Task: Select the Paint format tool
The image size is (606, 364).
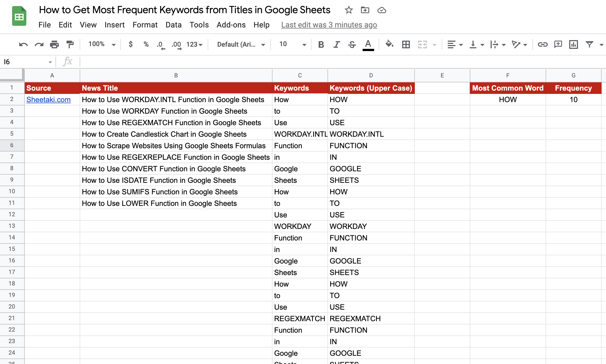Action: point(70,44)
